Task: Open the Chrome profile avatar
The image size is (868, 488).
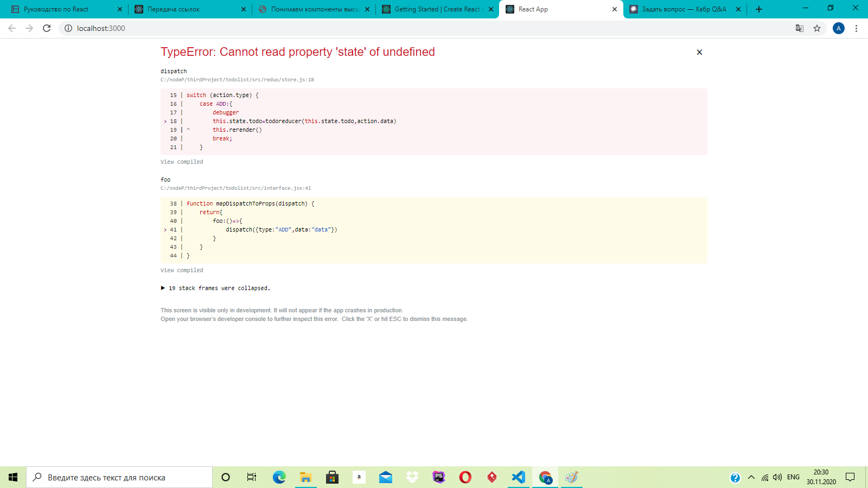Action: [x=839, y=28]
